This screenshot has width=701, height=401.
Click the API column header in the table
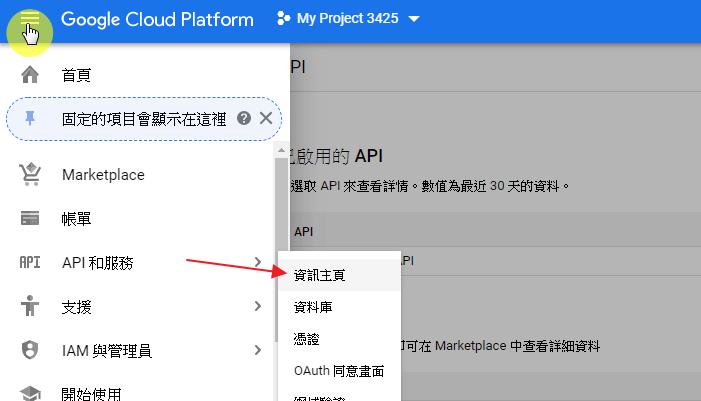pyautogui.click(x=304, y=232)
